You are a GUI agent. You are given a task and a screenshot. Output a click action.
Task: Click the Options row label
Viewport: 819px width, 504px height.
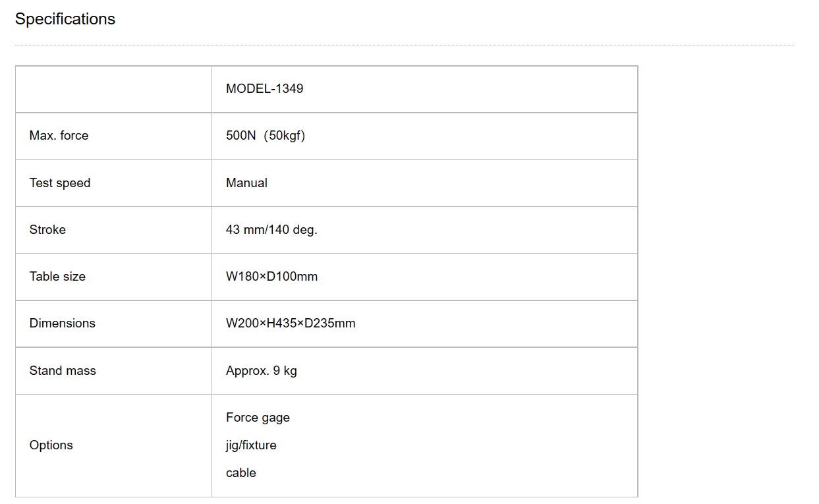click(51, 445)
